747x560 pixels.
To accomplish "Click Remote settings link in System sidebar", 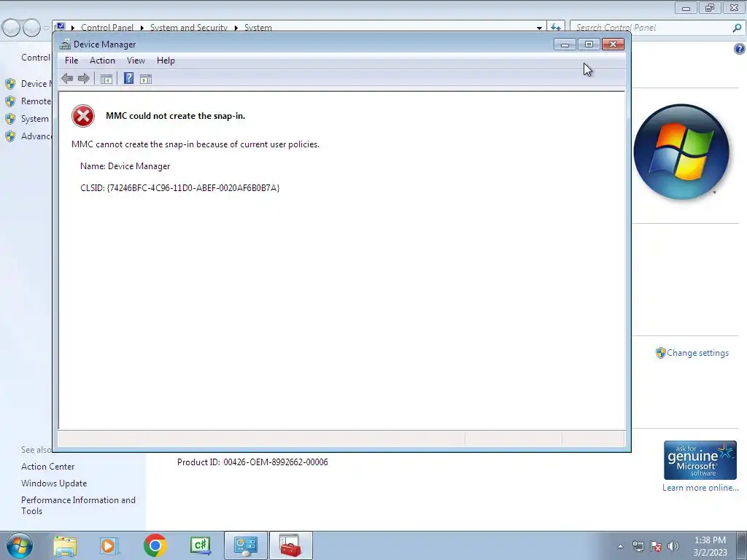I will (x=36, y=101).
